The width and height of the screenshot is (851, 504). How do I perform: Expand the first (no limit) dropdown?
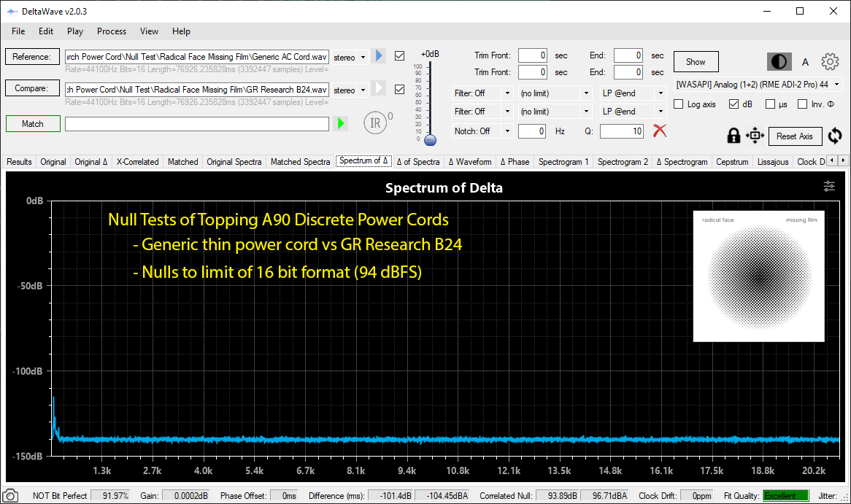tap(555, 93)
